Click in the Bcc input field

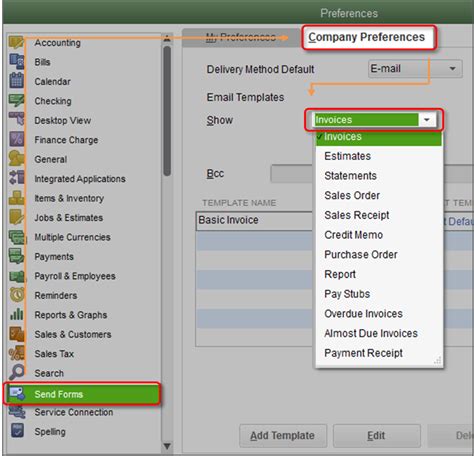click(x=292, y=173)
